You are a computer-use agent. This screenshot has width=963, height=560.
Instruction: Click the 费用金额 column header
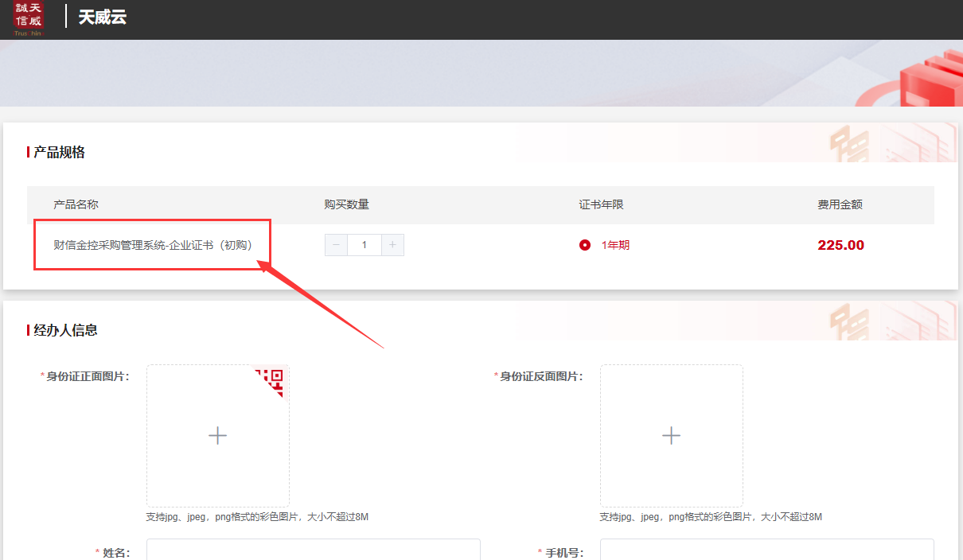point(840,204)
